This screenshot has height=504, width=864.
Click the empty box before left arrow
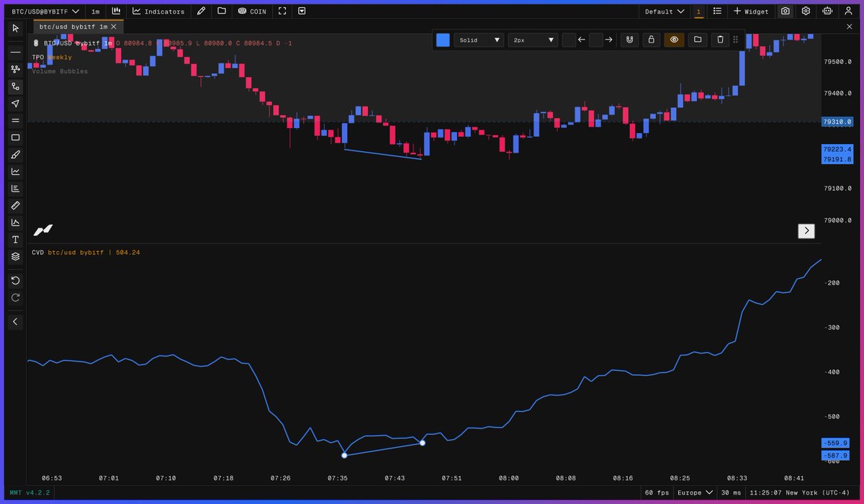[569, 40]
